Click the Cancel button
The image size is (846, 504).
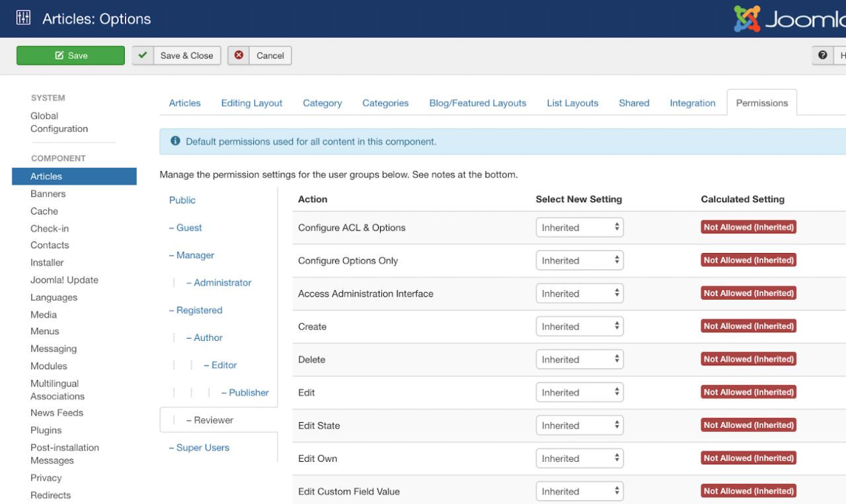(260, 55)
